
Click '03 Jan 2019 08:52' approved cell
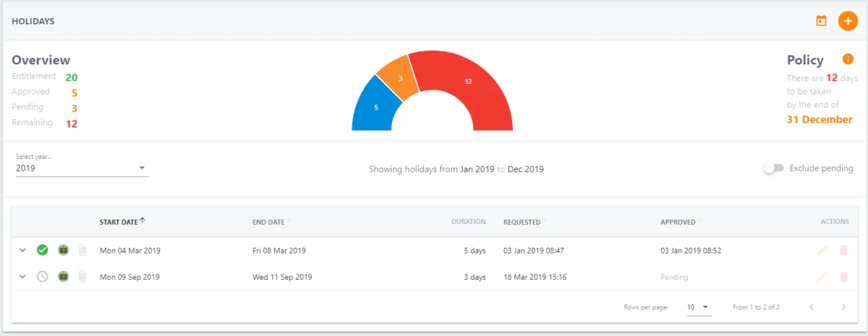pyautogui.click(x=691, y=251)
